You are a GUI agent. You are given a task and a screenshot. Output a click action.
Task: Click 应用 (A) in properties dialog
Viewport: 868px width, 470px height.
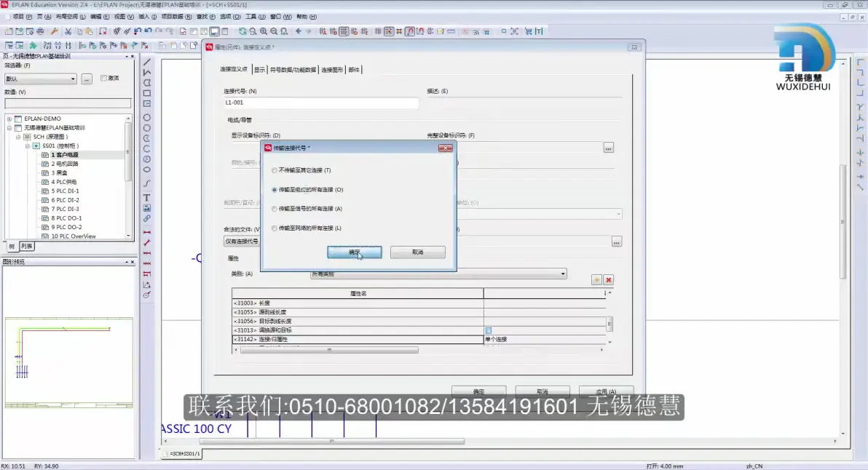(x=606, y=391)
